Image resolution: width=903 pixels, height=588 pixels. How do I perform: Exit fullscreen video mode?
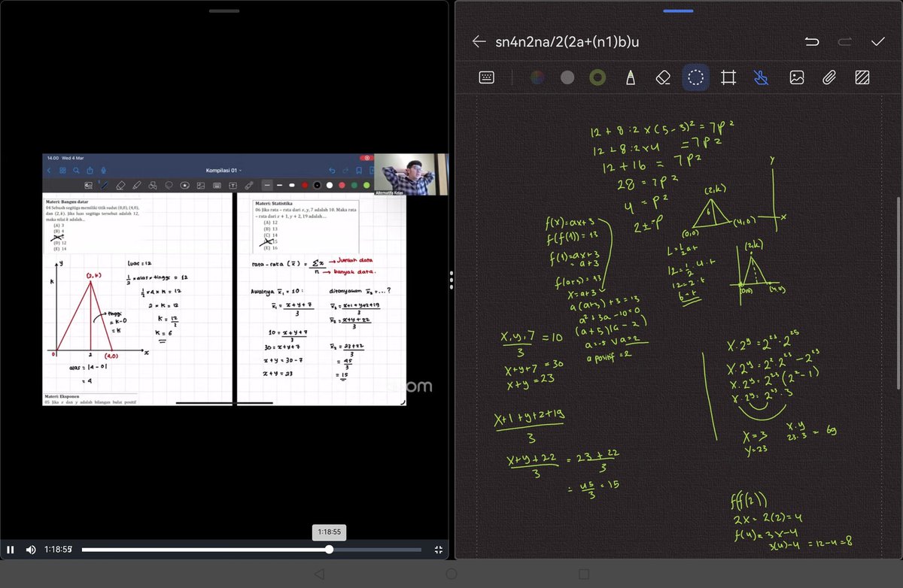[439, 550]
